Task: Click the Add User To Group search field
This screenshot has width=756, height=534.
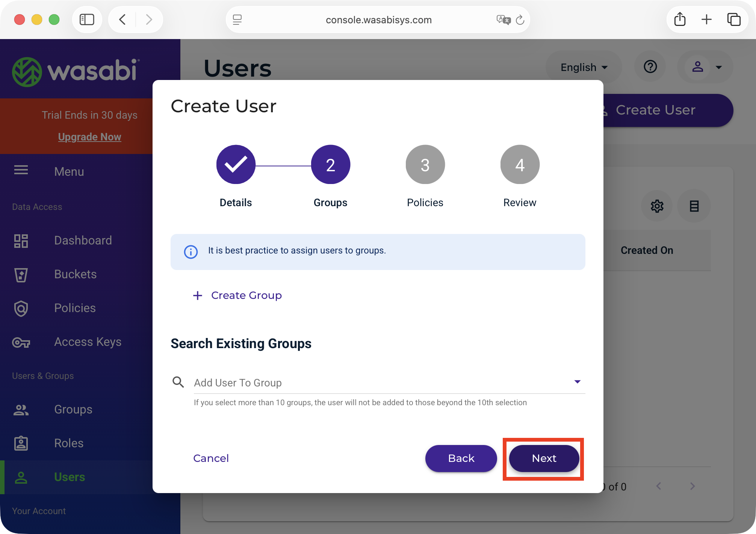Action: [380, 383]
